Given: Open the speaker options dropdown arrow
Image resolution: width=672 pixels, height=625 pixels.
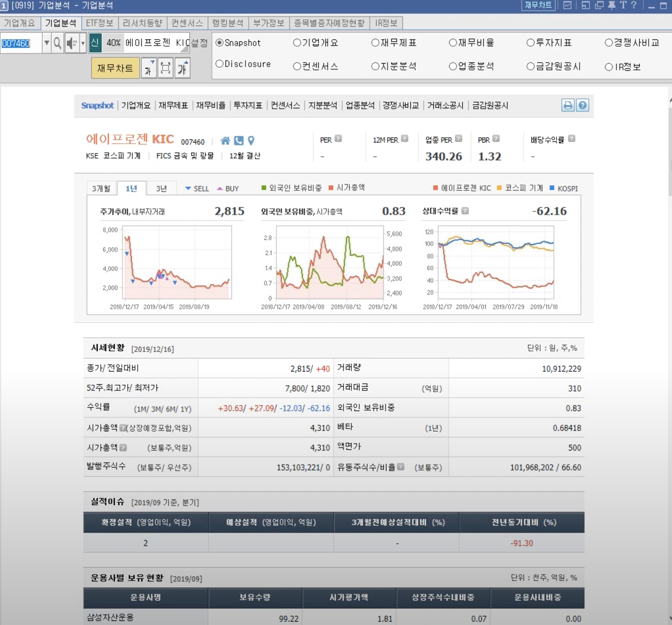Looking at the screenshot, I should click(83, 43).
